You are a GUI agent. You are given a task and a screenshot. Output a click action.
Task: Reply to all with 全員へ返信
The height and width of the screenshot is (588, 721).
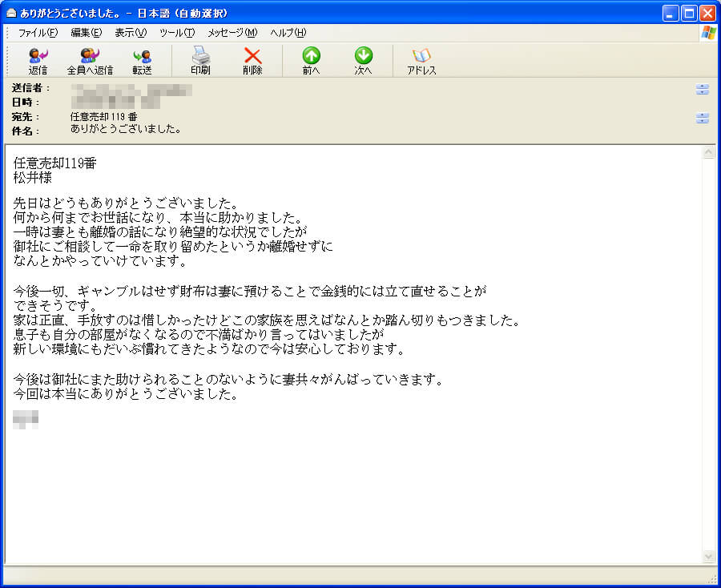click(x=90, y=61)
